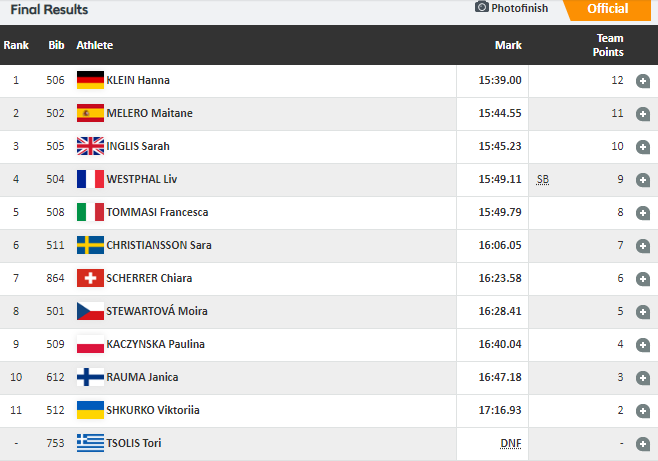The height and width of the screenshot is (461, 658).
Task: Click the Greek flag next to TSOLIS
Action: pos(90,443)
